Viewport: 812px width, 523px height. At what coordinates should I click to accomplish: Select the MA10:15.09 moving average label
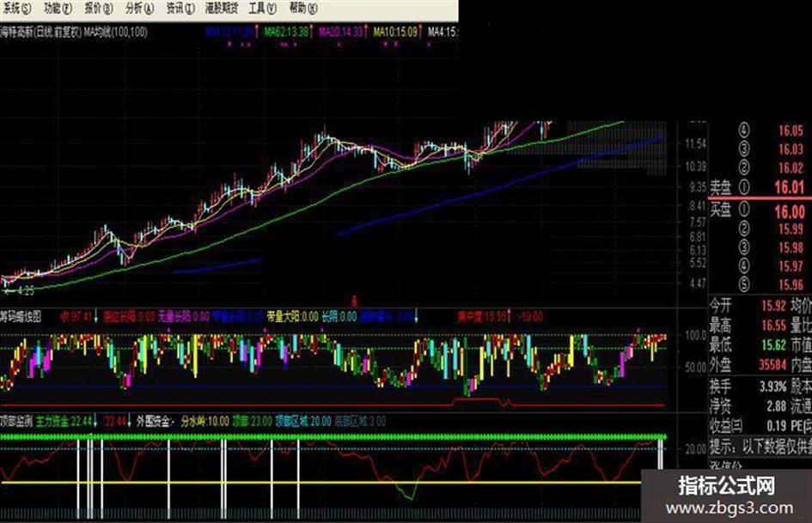tap(395, 32)
